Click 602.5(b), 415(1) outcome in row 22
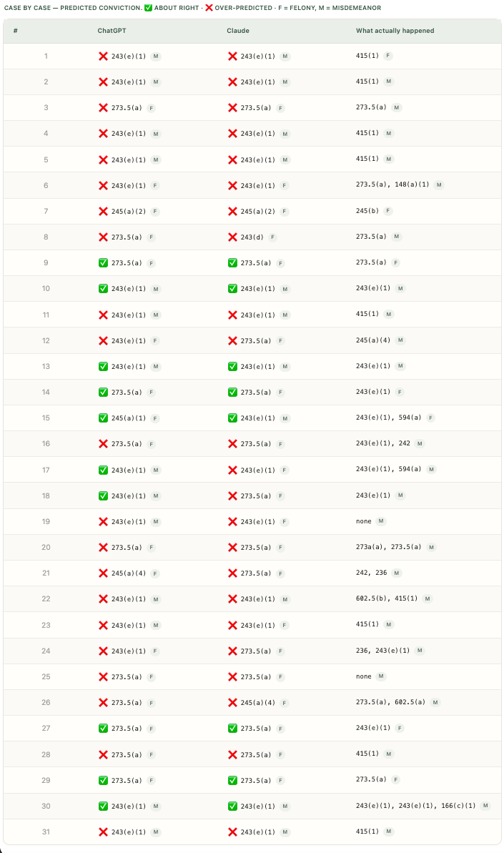Screen dimensions: 504x853 pos(387,598)
